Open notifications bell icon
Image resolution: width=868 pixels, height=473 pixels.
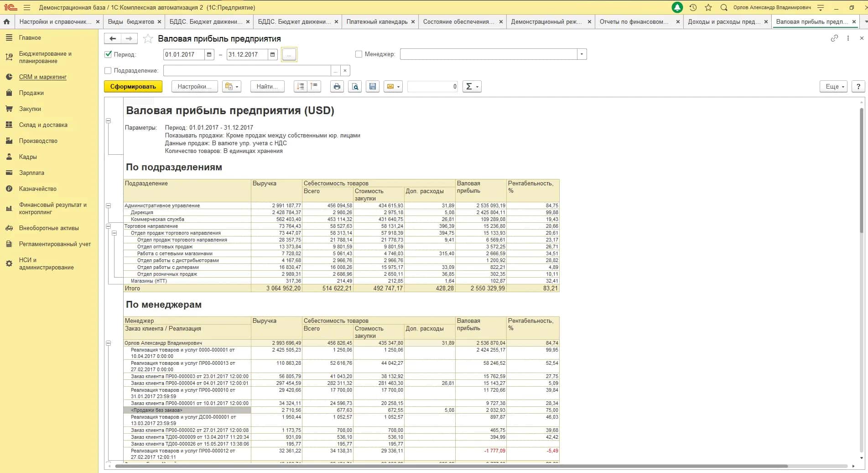[677, 7]
